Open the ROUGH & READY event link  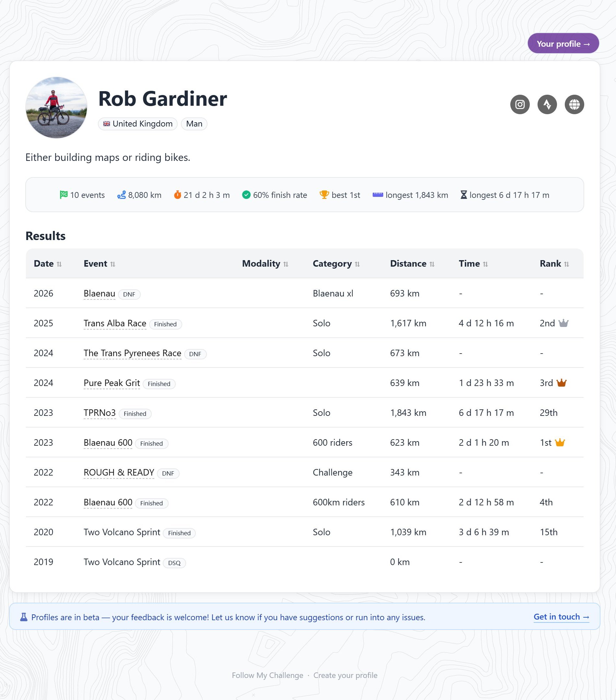click(x=119, y=473)
